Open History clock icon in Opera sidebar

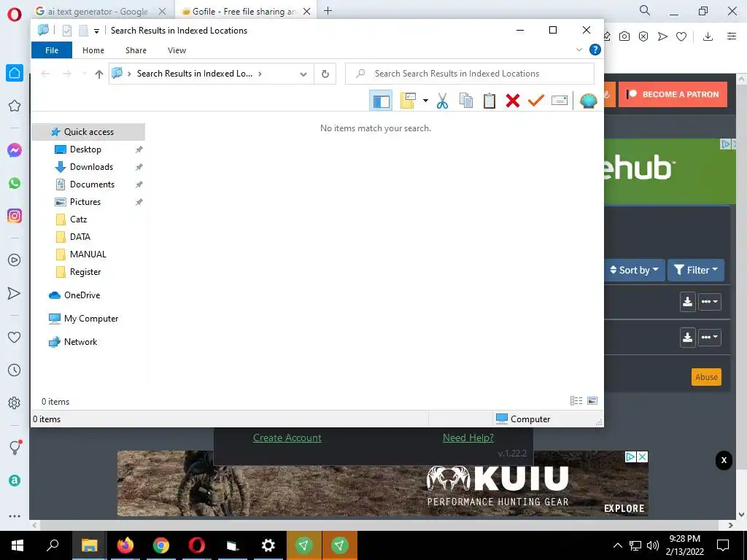tap(15, 370)
